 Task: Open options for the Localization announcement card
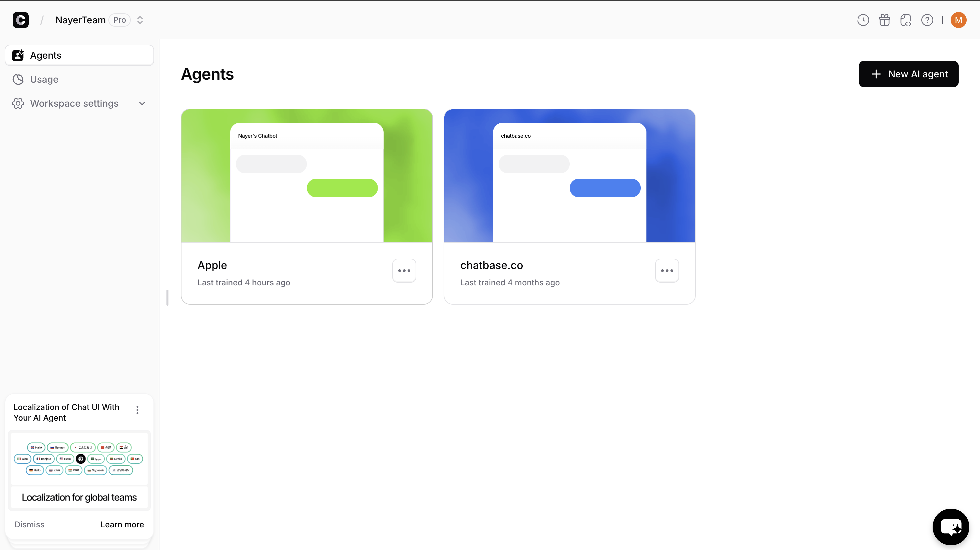(x=137, y=410)
